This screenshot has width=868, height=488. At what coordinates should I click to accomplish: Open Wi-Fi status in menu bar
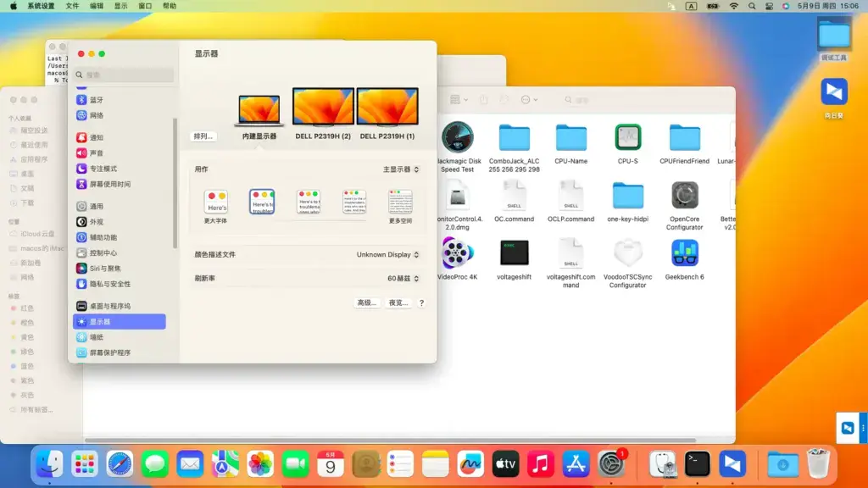click(x=733, y=6)
